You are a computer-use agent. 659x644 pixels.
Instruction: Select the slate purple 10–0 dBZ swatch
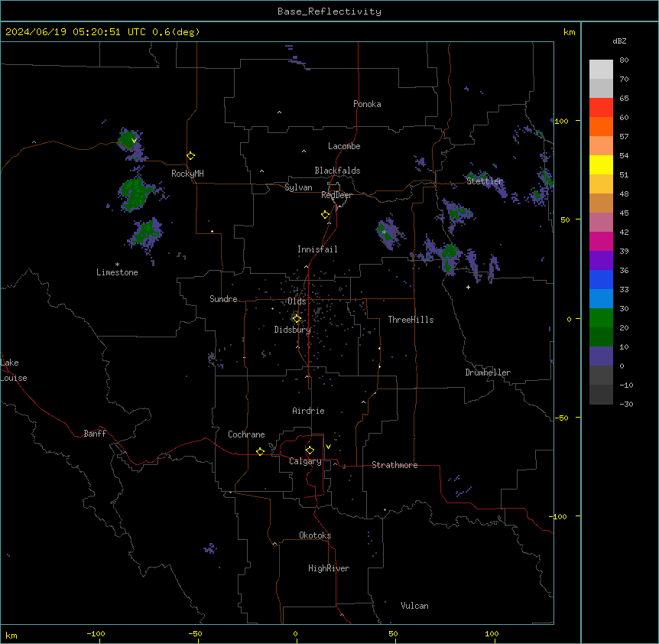click(x=601, y=356)
